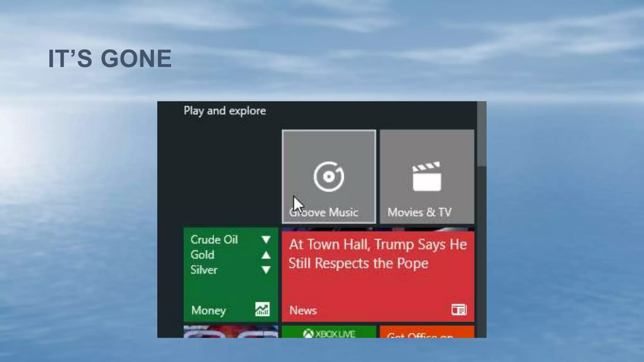Viewport: 644px width, 362px height.
Task: Click the down arrow next to Silver
Action: [x=266, y=270]
